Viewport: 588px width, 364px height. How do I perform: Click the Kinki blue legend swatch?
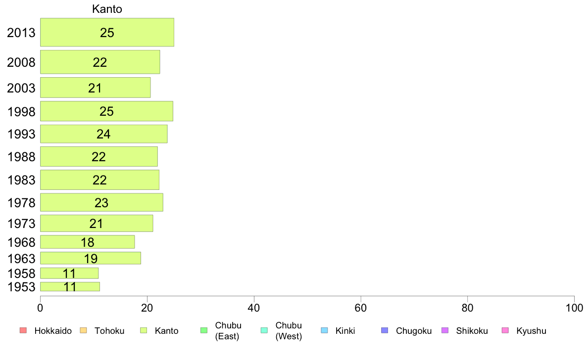pyautogui.click(x=324, y=330)
